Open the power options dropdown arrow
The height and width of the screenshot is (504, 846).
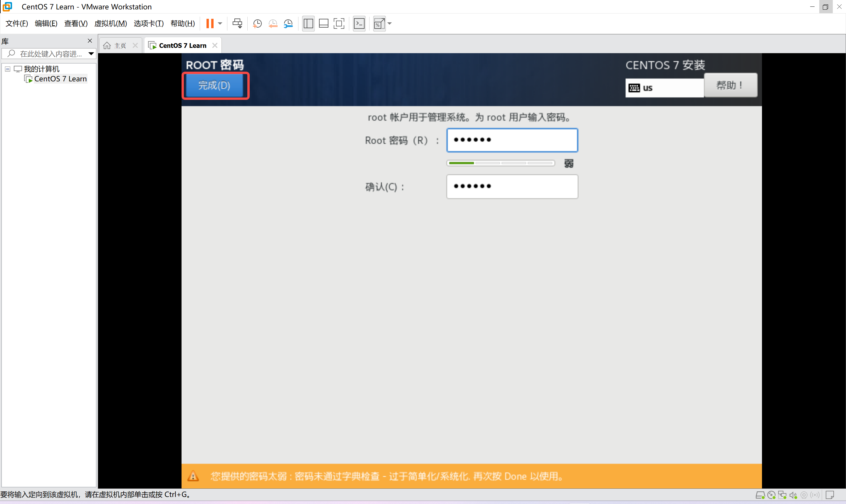point(220,23)
